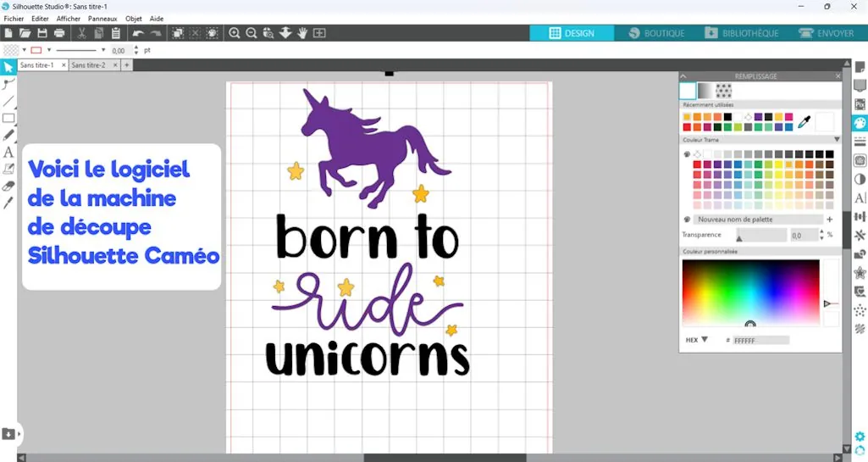The width and height of the screenshot is (868, 462).
Task: Open the text style panel icon
Action: point(860,198)
